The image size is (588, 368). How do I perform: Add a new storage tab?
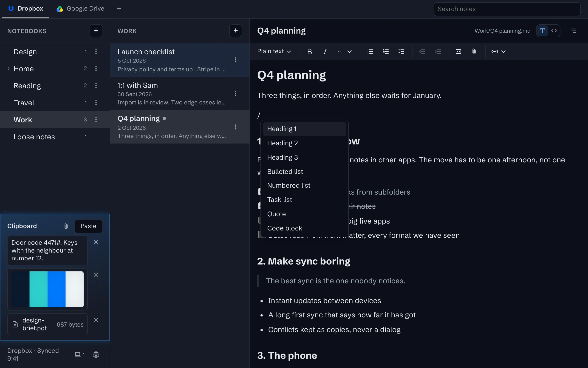point(119,9)
